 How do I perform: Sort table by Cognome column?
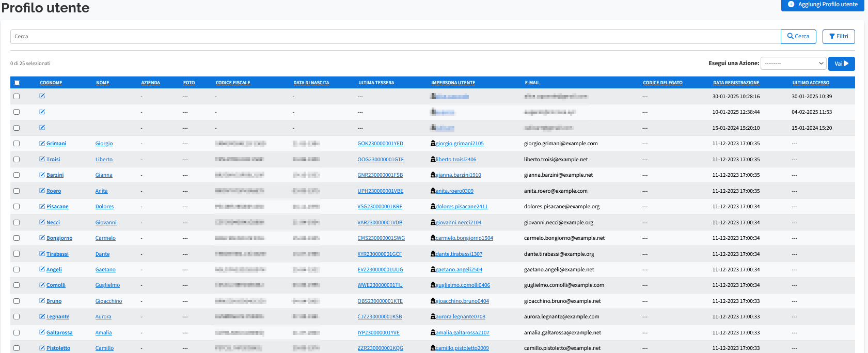51,83
